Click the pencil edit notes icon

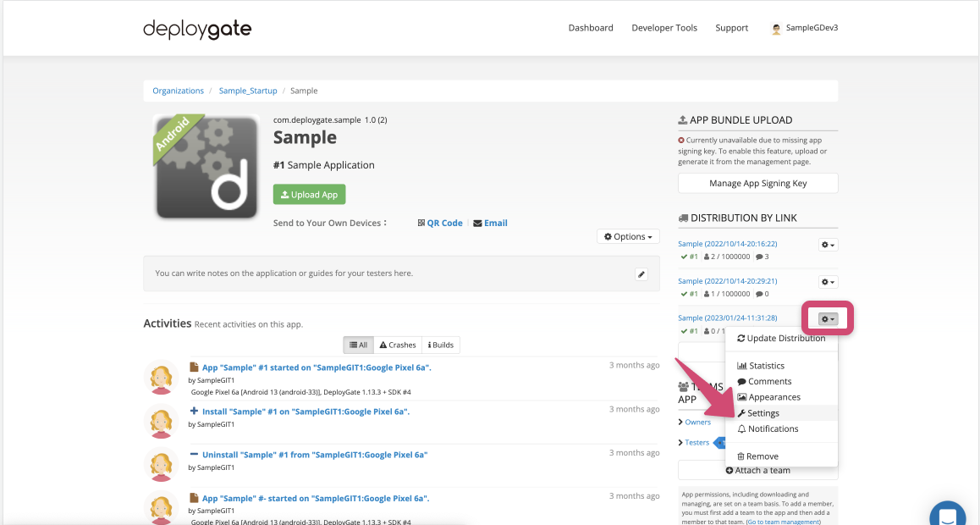tap(641, 274)
